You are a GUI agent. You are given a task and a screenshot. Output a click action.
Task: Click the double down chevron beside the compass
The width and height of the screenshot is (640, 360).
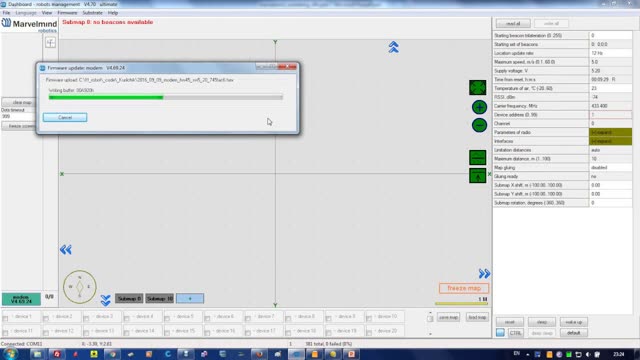[105, 300]
